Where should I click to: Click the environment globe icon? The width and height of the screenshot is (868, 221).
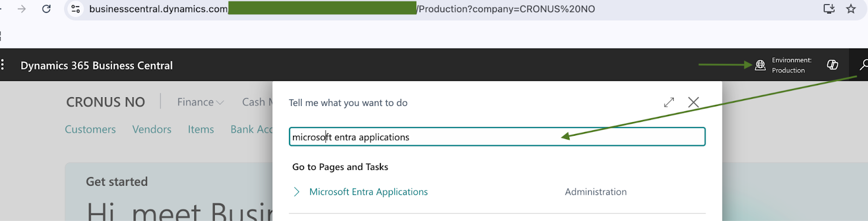point(760,65)
